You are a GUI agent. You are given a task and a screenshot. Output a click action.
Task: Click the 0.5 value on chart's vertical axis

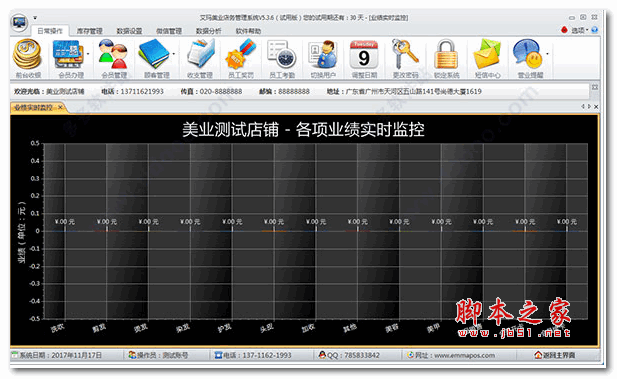tap(35, 143)
